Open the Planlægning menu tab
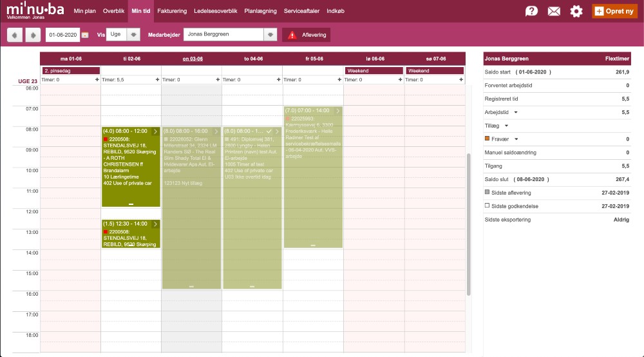The image size is (644, 357). click(261, 11)
